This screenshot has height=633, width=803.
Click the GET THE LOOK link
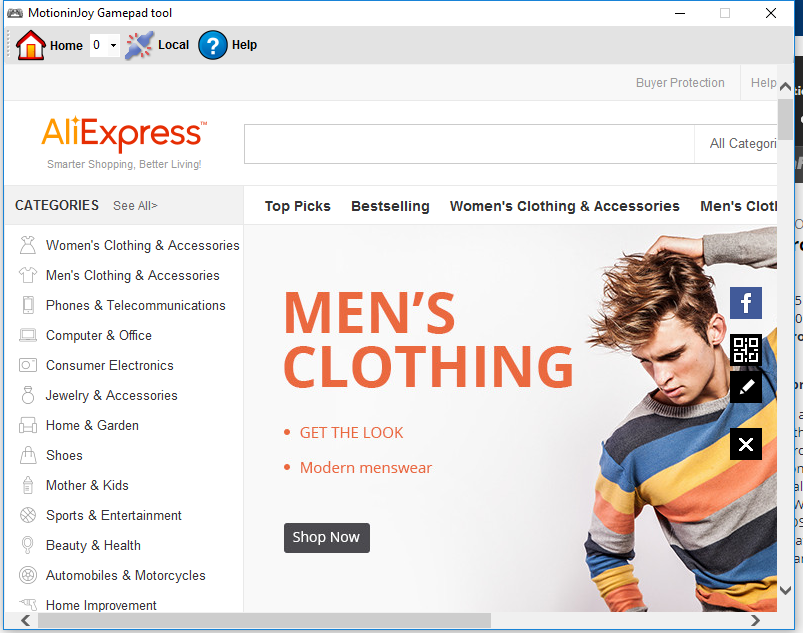351,433
